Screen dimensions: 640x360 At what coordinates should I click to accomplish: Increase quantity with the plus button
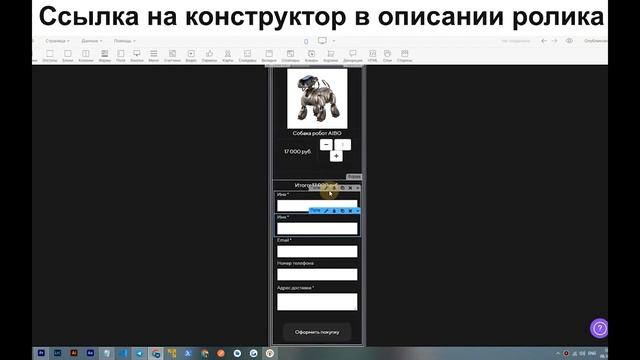(336, 156)
